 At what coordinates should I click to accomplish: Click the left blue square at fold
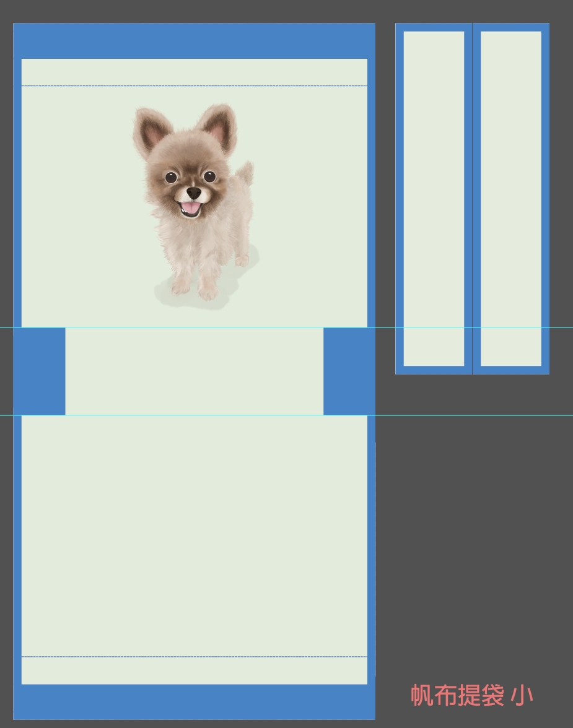(x=39, y=371)
